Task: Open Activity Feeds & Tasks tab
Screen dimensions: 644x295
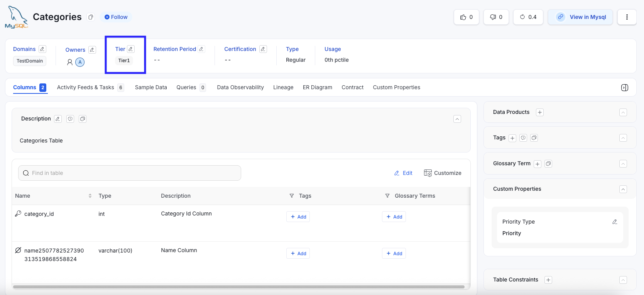Action: point(90,88)
